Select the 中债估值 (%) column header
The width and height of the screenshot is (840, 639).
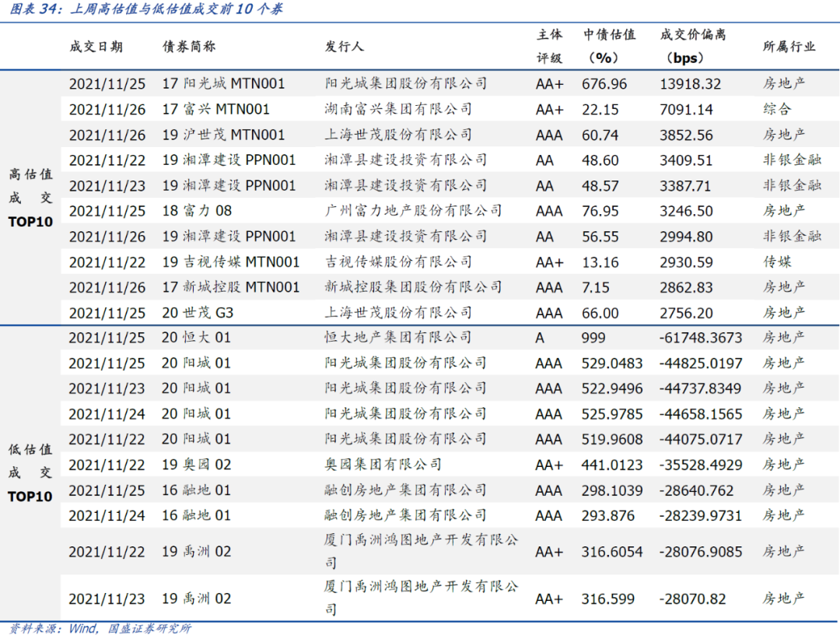[x=610, y=46]
